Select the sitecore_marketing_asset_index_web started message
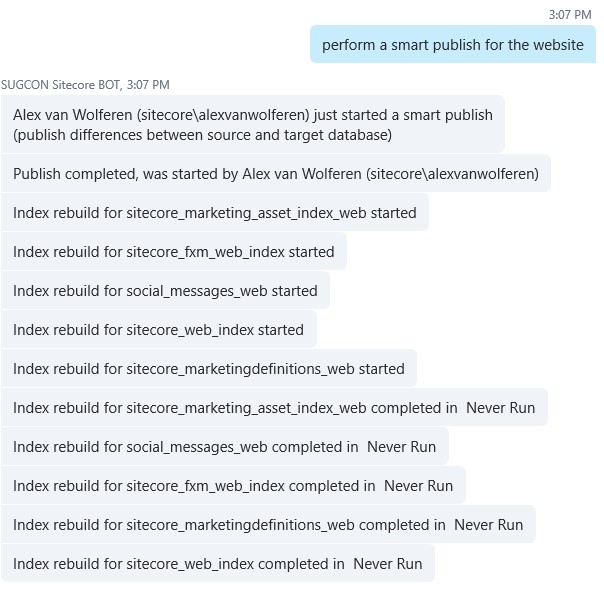Viewport: 604px width, 589px height. click(214, 213)
